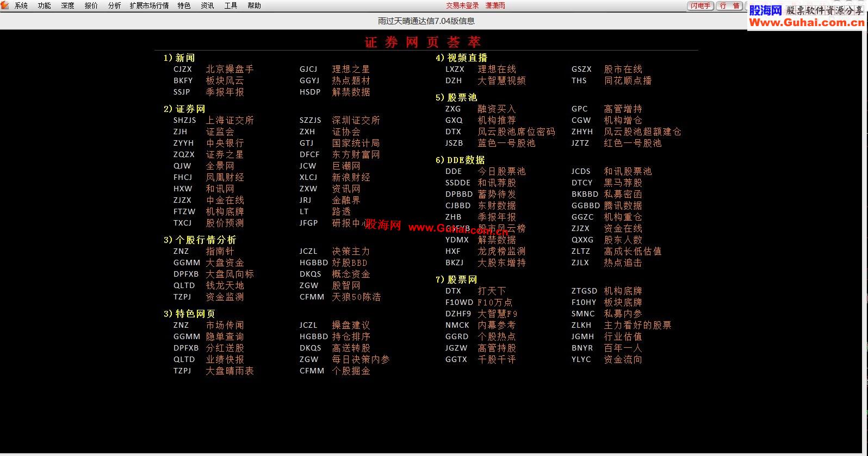
Task: Open the 凤凰财经 link
Action: pos(225,177)
